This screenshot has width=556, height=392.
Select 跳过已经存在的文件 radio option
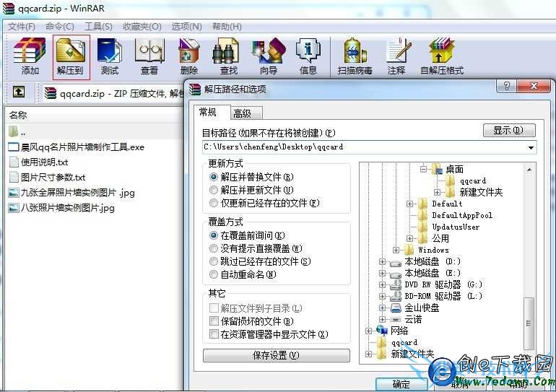[214, 261]
